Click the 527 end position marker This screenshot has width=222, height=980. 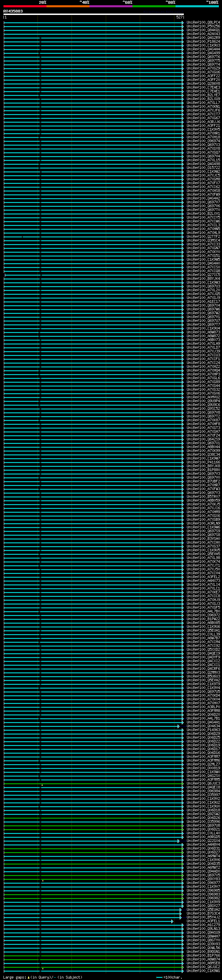179,17
